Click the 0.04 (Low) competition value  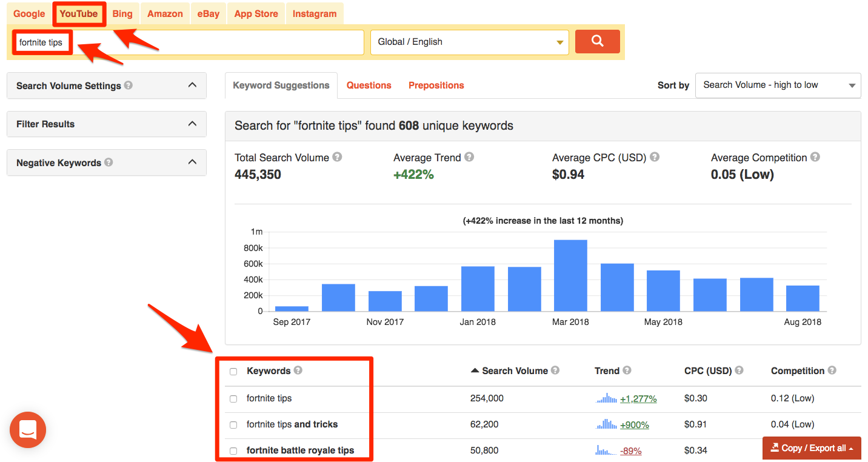pyautogui.click(x=793, y=424)
